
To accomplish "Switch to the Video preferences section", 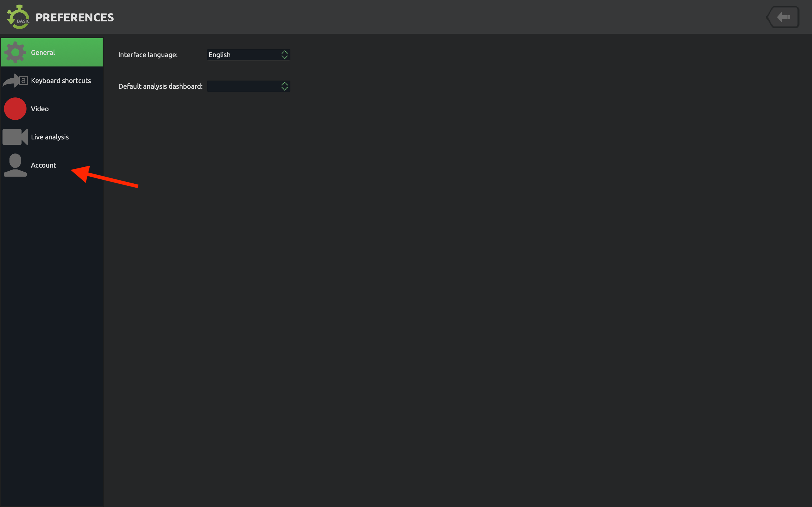I will click(39, 108).
